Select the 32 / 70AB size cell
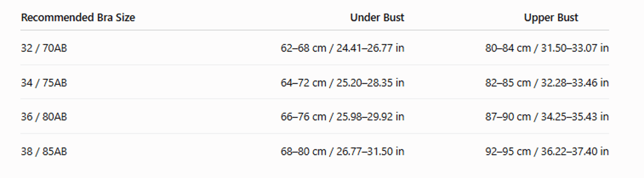The height and width of the screenshot is (178, 644). click(44, 48)
